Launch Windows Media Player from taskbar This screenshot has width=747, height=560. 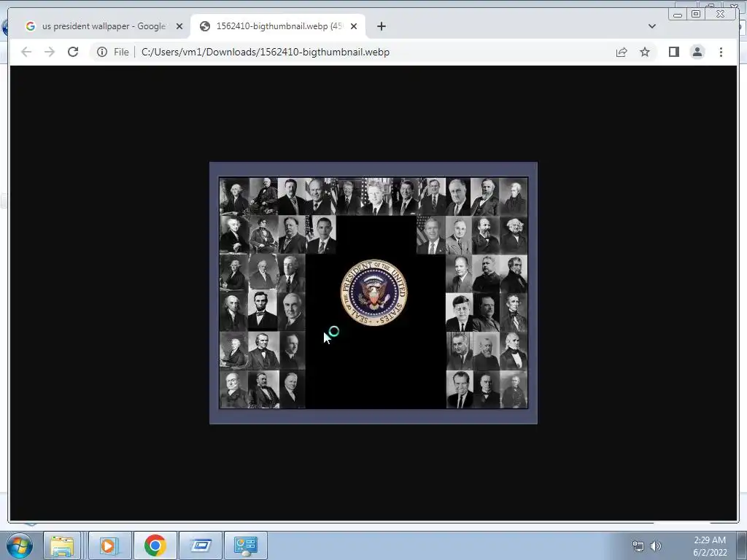coord(108,545)
